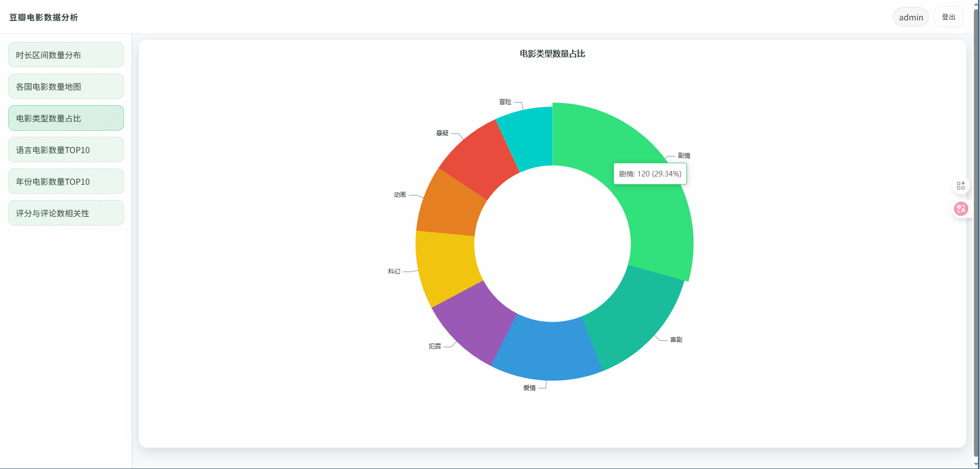Click the page vertical scrollbar

pos(976,230)
